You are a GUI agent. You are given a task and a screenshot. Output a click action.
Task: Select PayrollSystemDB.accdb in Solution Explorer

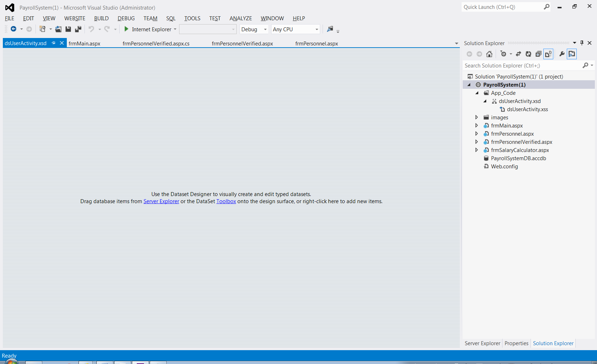518,158
